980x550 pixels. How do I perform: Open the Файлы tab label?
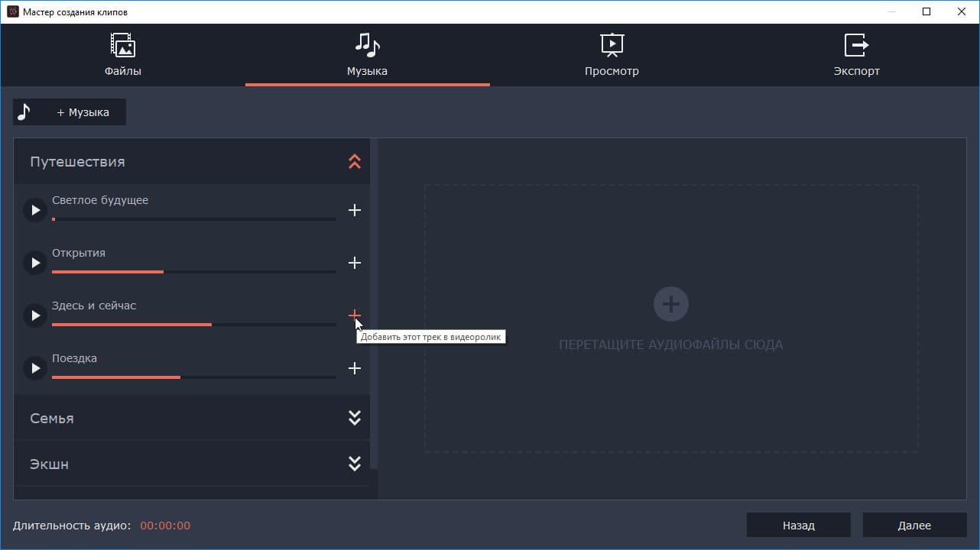123,71
